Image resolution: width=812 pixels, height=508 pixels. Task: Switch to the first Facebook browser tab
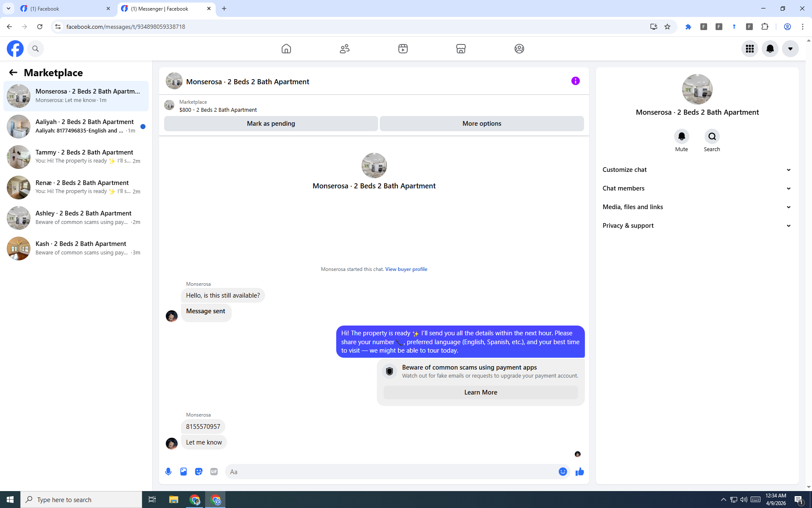tap(63, 8)
